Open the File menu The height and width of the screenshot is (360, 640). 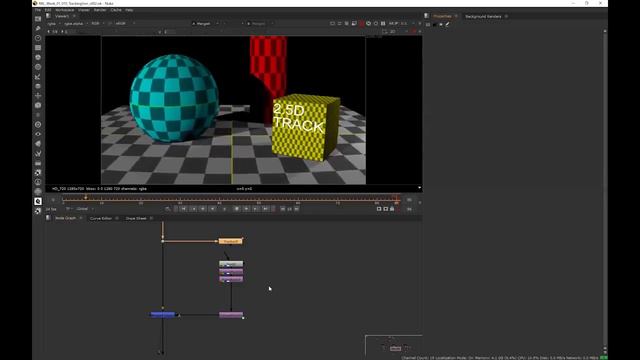[38, 10]
